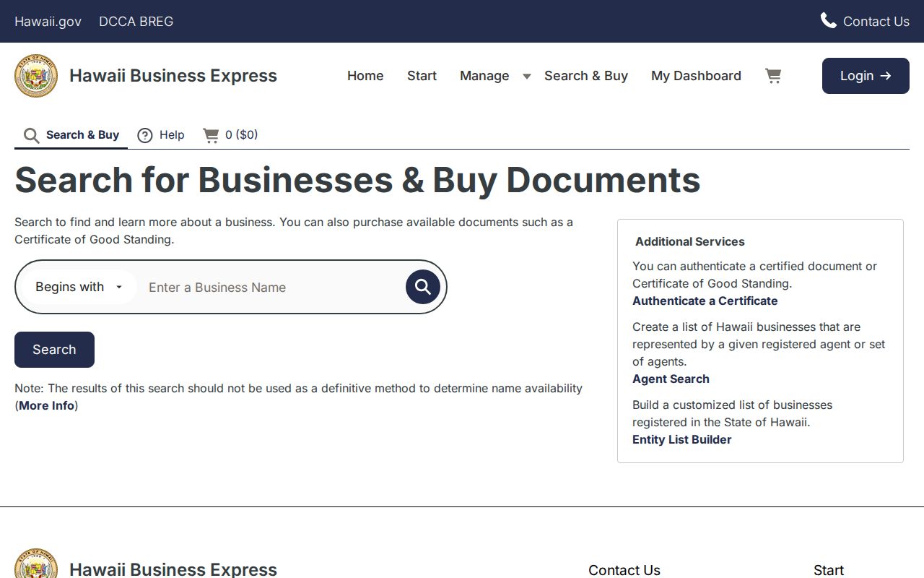924x578 pixels.
Task: Open the Start menu item
Action: 422,76
